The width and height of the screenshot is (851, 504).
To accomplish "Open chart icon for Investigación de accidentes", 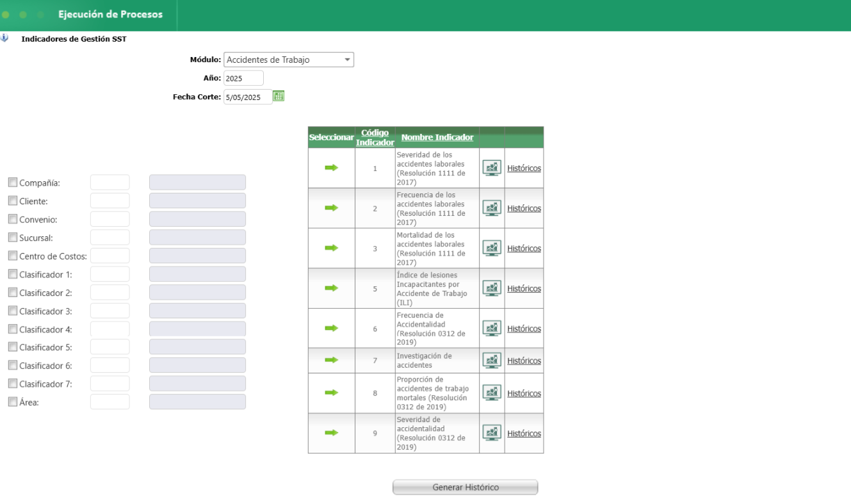I will pos(492,361).
